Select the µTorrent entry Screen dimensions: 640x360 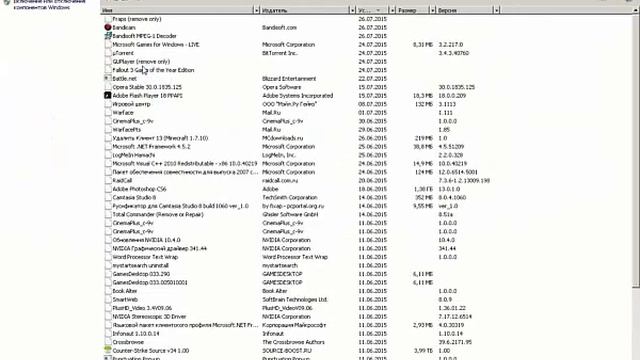tap(123, 53)
